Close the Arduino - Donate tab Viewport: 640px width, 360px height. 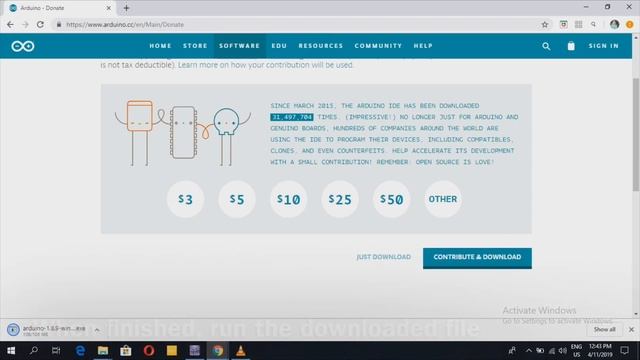pyautogui.click(x=109, y=8)
